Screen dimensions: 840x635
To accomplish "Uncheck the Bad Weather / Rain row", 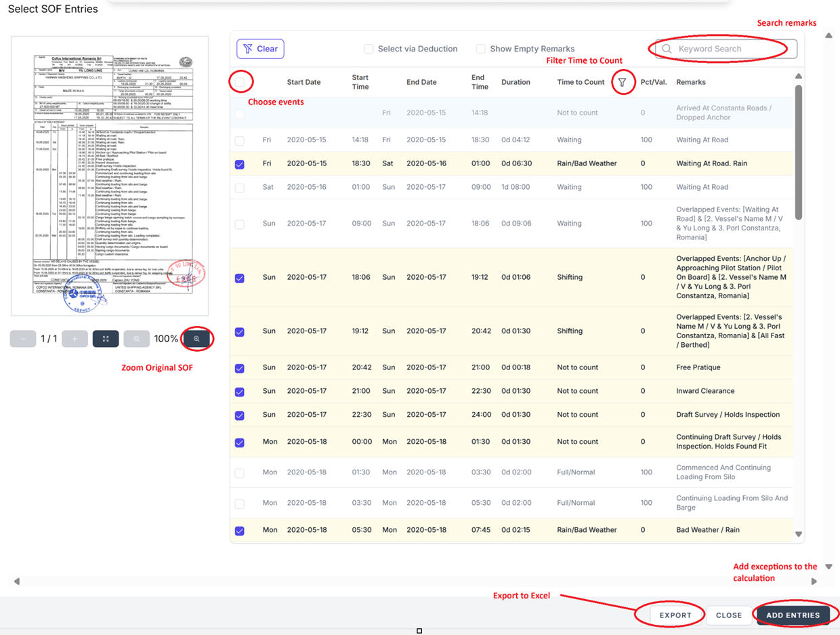I will coord(239,531).
